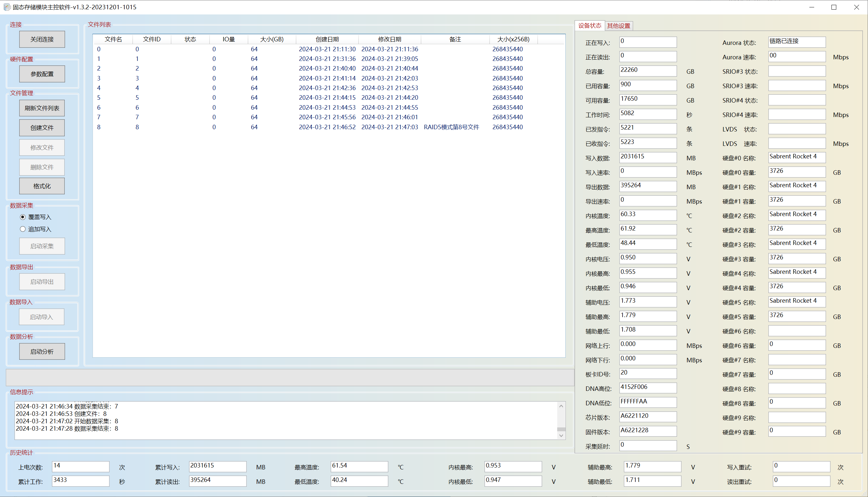This screenshot has height=497, width=868.
Task: Click the 写入数据 field showing 2031615
Action: click(648, 157)
